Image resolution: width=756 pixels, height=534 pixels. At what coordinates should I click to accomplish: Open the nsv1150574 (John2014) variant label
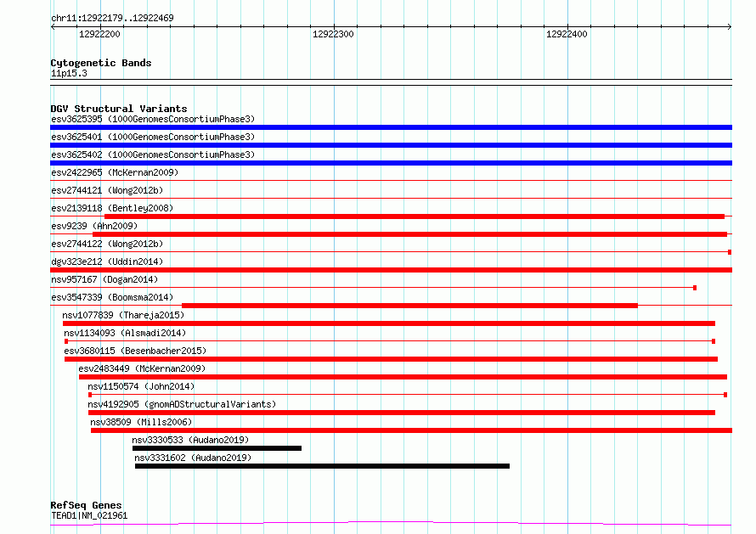(141, 386)
